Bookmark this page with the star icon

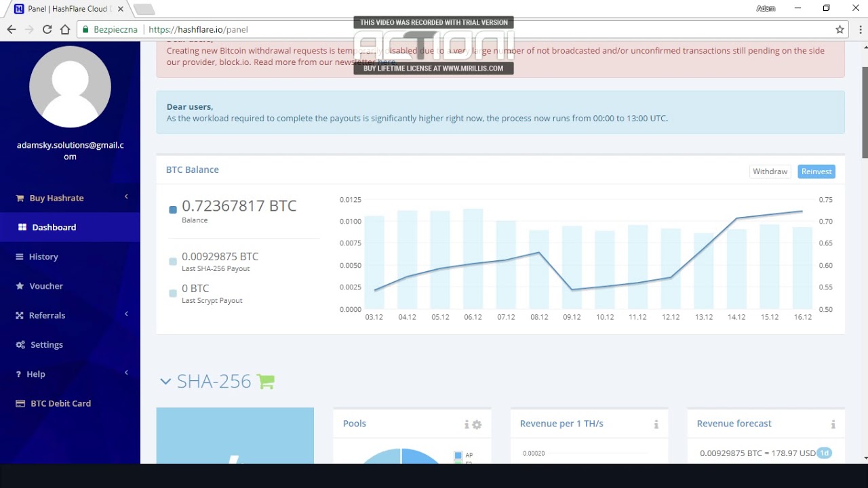840,29
